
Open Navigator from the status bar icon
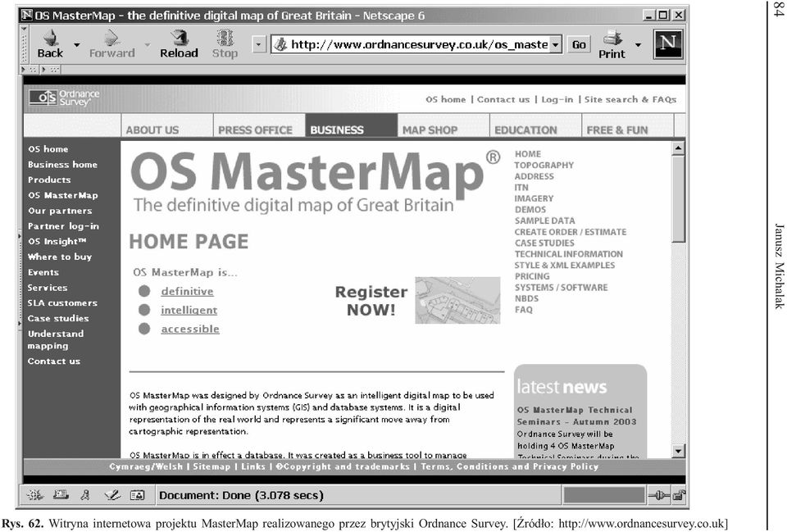click(34, 495)
